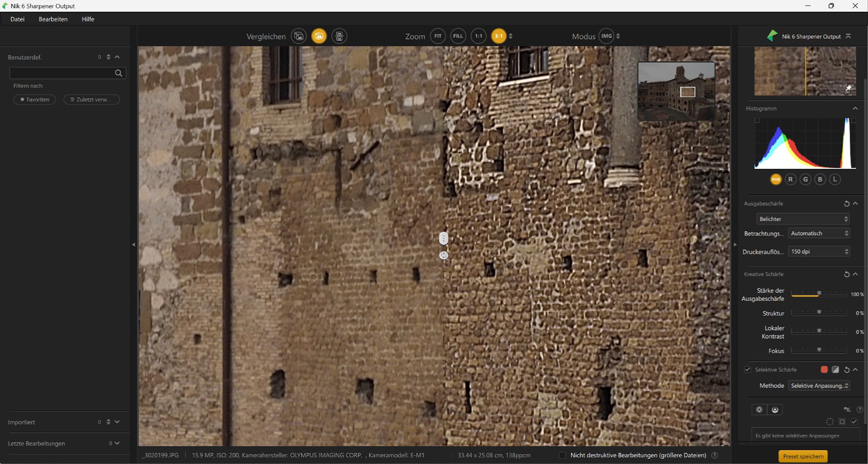
Task: Add a negative control point
Action: click(775, 410)
